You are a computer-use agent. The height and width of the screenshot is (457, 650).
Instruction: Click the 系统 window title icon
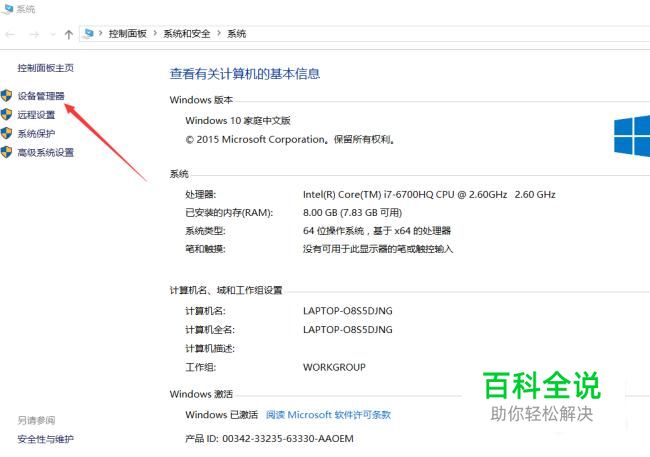click(x=7, y=8)
